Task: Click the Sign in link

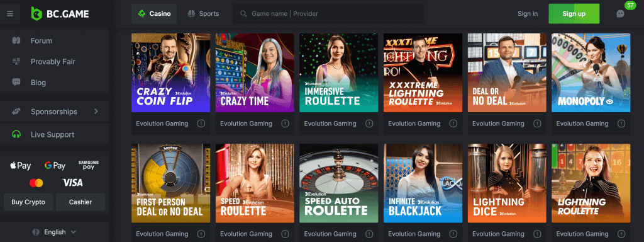Action: click(x=528, y=14)
